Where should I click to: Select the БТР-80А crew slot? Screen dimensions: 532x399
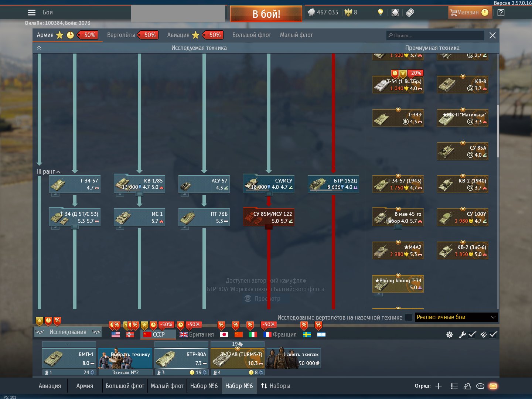[181, 358]
